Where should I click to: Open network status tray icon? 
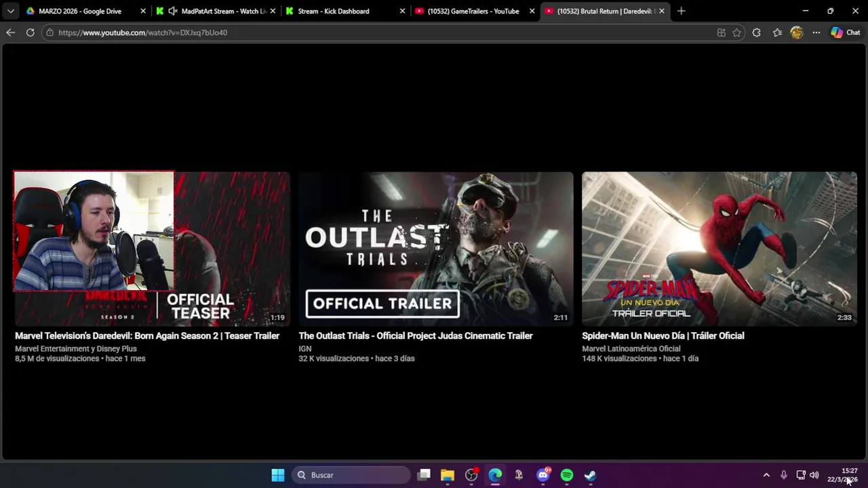click(801, 475)
